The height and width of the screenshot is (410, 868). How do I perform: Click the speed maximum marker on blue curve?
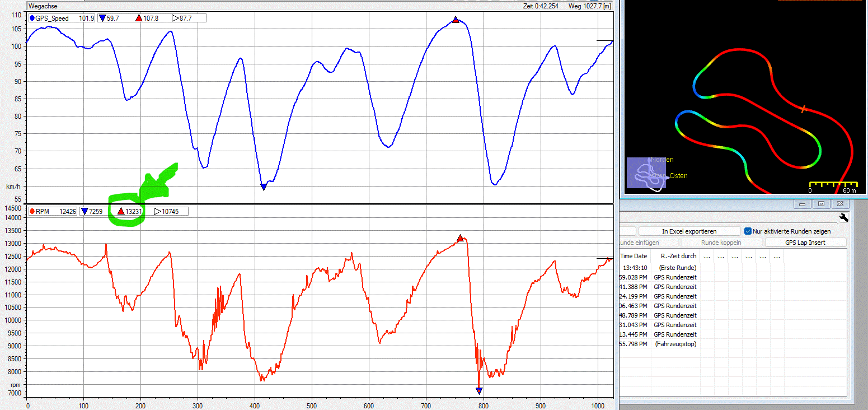tap(456, 20)
